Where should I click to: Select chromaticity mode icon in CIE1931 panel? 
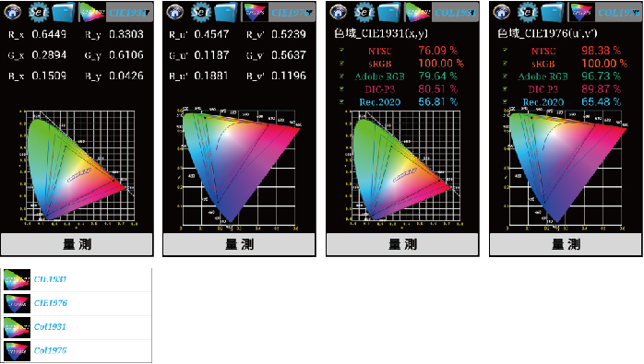click(x=92, y=12)
